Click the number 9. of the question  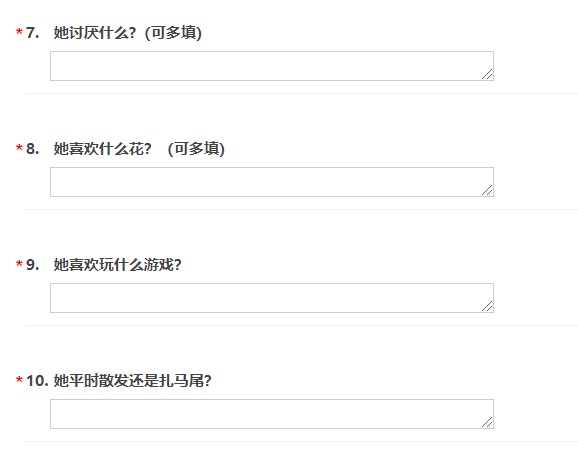pos(32,265)
